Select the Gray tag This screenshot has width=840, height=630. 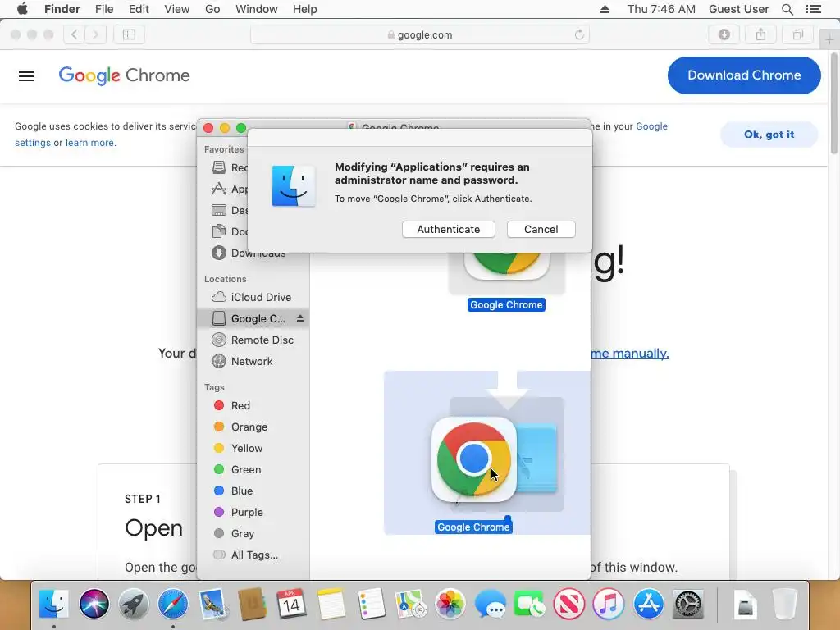pos(253,534)
